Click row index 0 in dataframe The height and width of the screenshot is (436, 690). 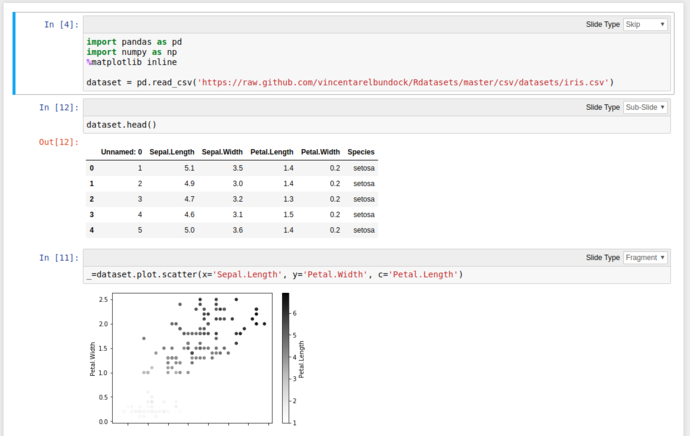point(92,168)
